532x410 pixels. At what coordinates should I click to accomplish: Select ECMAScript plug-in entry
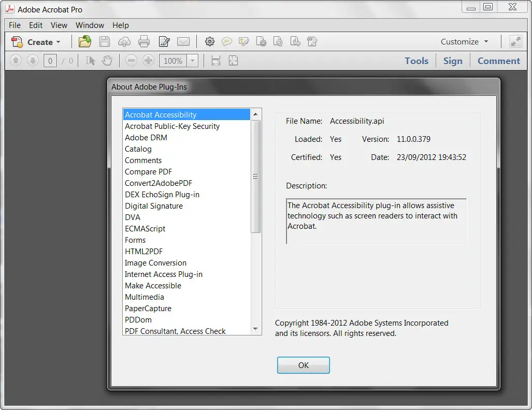(186, 229)
